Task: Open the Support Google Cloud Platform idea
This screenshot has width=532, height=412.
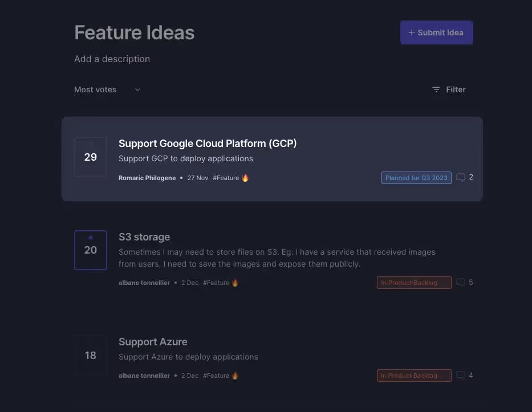Action: tap(208, 143)
